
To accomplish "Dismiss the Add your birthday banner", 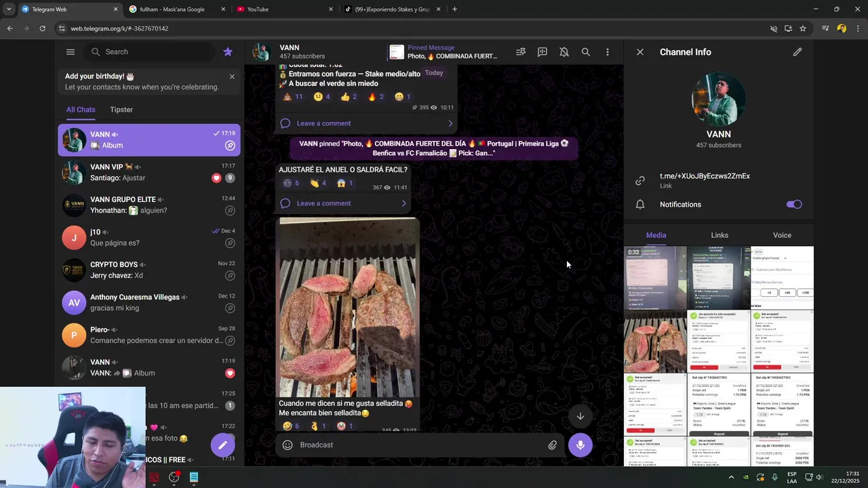I will pos(232,77).
